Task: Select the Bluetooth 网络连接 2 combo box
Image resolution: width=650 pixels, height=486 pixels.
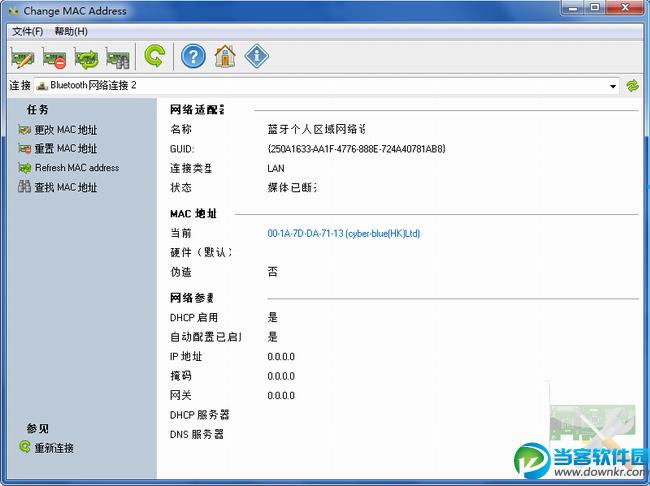Action: [327, 86]
